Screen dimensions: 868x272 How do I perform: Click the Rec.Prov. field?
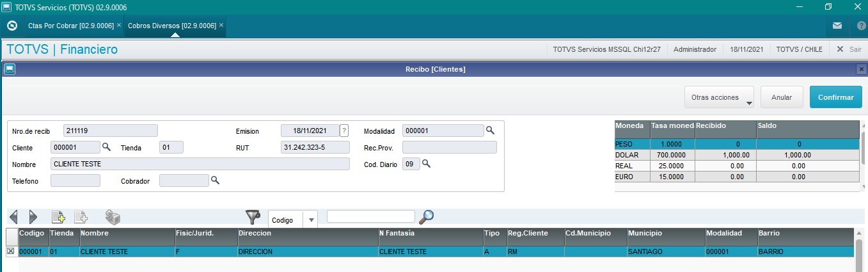[x=450, y=147]
